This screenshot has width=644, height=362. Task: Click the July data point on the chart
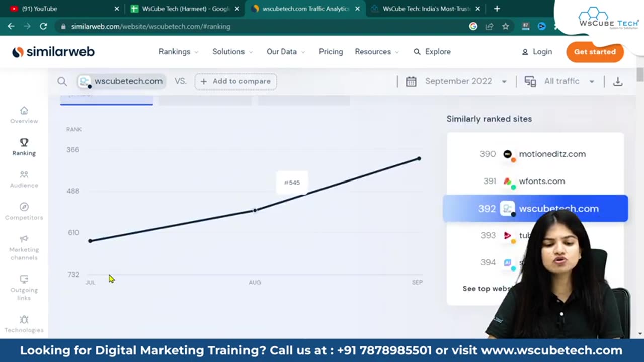(x=90, y=241)
